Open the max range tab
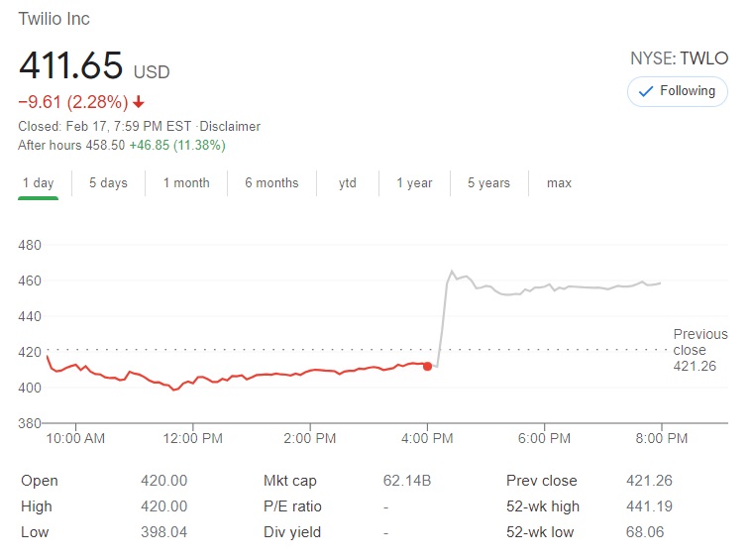The height and width of the screenshot is (560, 752). [x=559, y=182]
